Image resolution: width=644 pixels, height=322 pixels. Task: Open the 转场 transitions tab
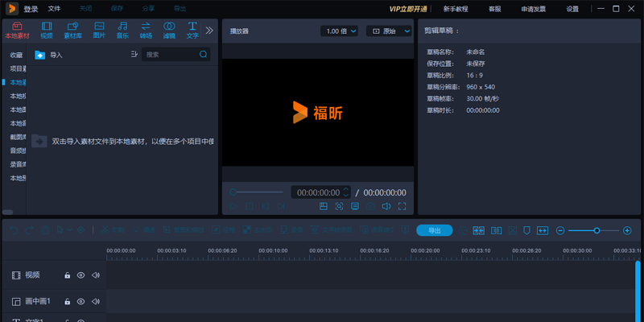pyautogui.click(x=146, y=31)
